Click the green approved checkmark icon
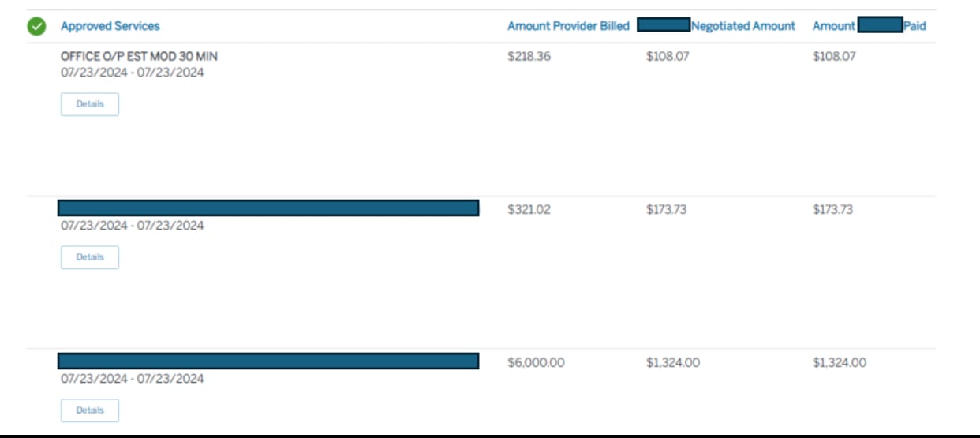Screen dimensions: 980x438 coord(36,26)
